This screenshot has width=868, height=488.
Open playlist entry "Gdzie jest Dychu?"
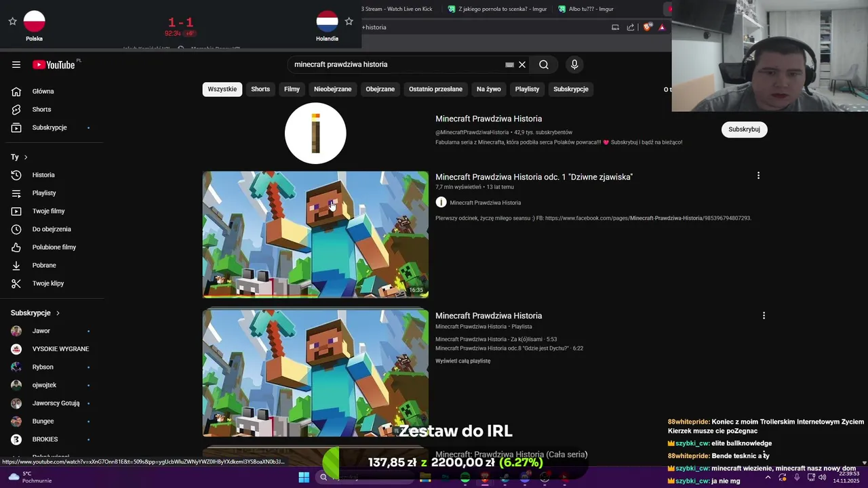[x=509, y=348]
